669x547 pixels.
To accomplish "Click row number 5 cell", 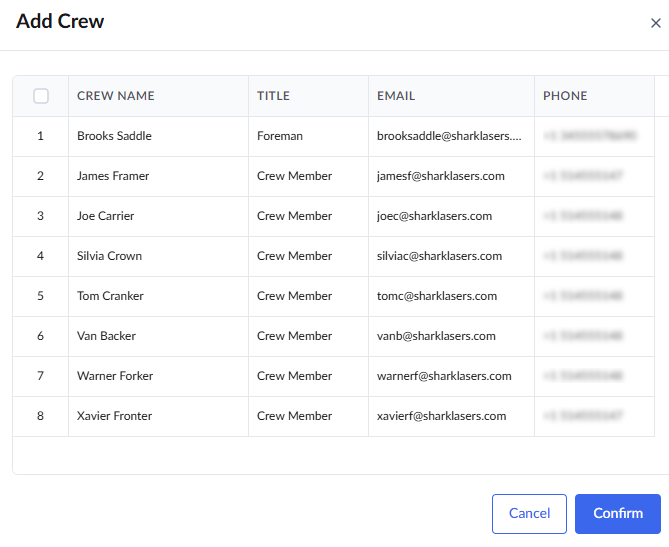I will [x=41, y=296].
